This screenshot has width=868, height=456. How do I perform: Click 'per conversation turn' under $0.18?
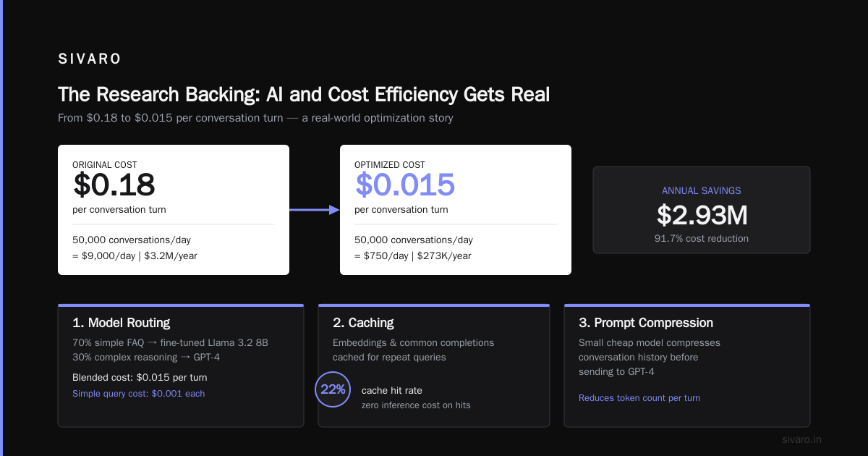point(119,210)
